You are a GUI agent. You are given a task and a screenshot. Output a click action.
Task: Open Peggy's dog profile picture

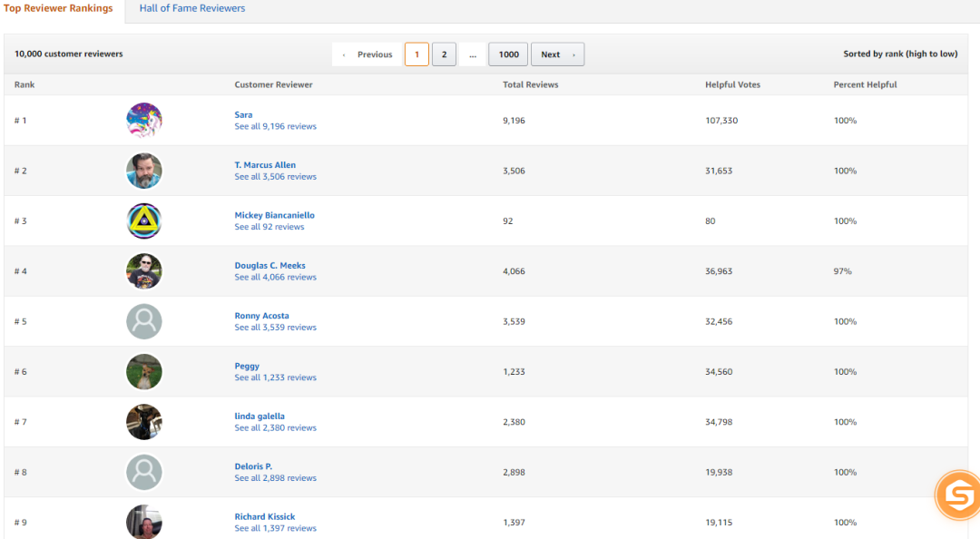(x=143, y=372)
